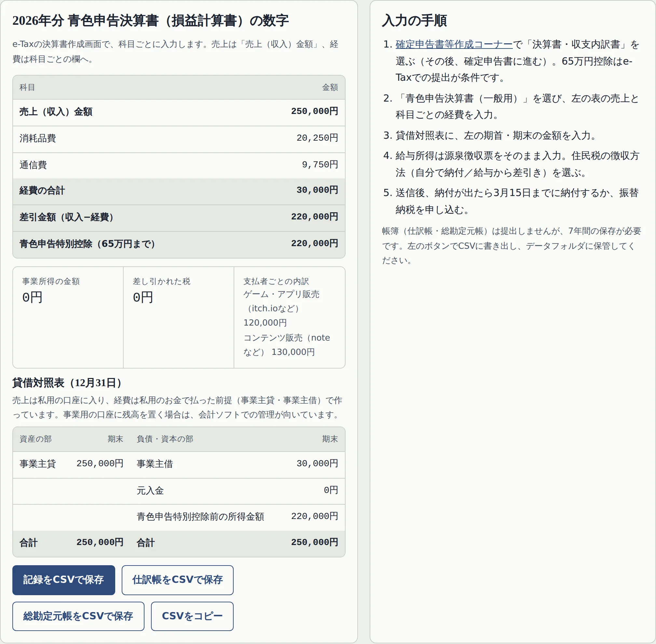Click the 仕訳帳をCSVで保存 button

tap(177, 580)
